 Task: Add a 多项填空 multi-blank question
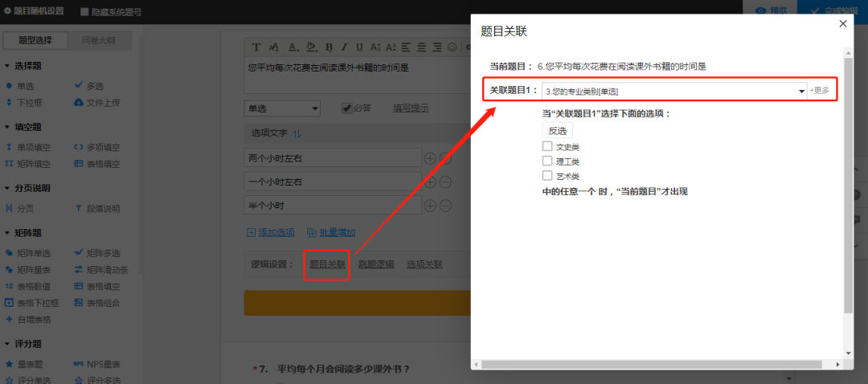97,147
